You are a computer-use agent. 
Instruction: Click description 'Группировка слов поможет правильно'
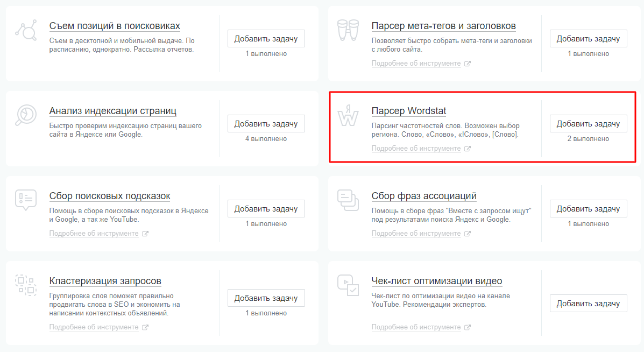pyautogui.click(x=115, y=304)
